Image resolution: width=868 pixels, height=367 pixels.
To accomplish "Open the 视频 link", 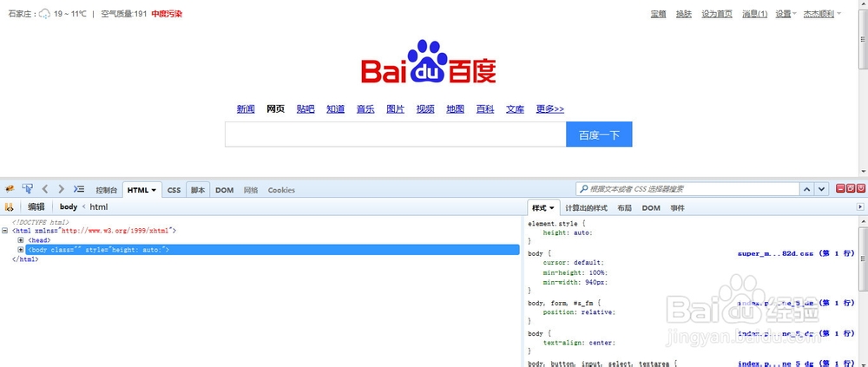I will coord(425,109).
